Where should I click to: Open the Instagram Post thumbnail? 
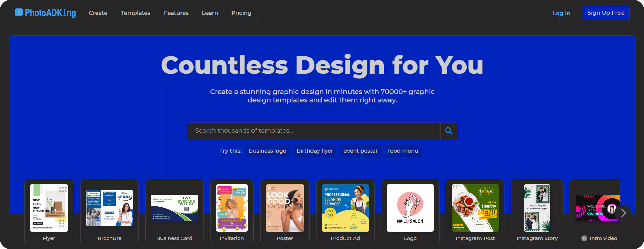tap(475, 208)
